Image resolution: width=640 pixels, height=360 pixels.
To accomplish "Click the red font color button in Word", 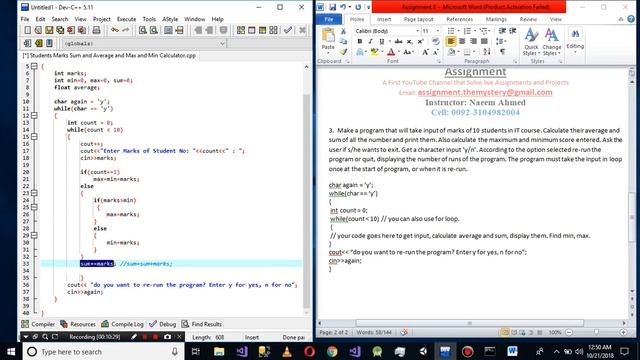I will click(x=391, y=52).
